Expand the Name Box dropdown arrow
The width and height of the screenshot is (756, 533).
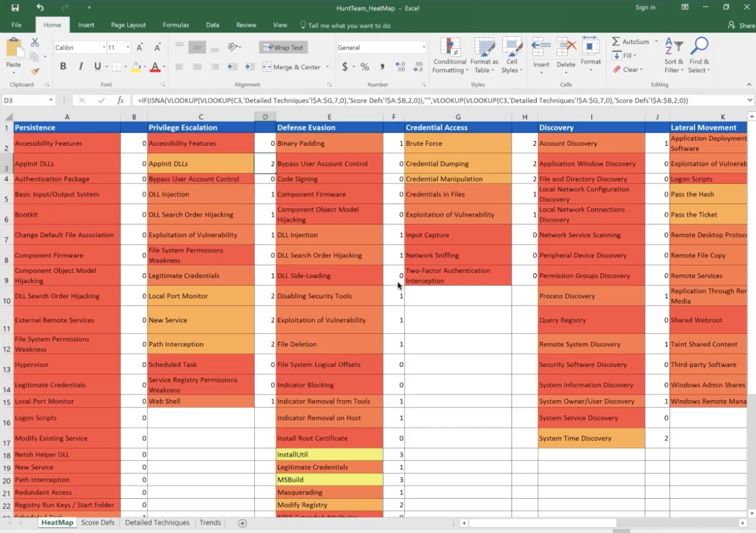[x=50, y=100]
